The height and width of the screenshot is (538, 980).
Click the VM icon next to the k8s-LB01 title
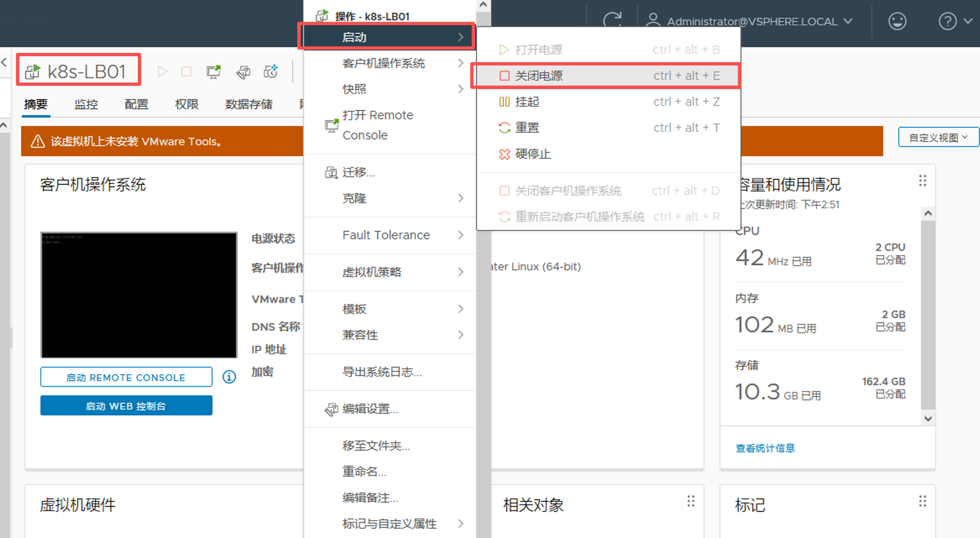coord(33,72)
